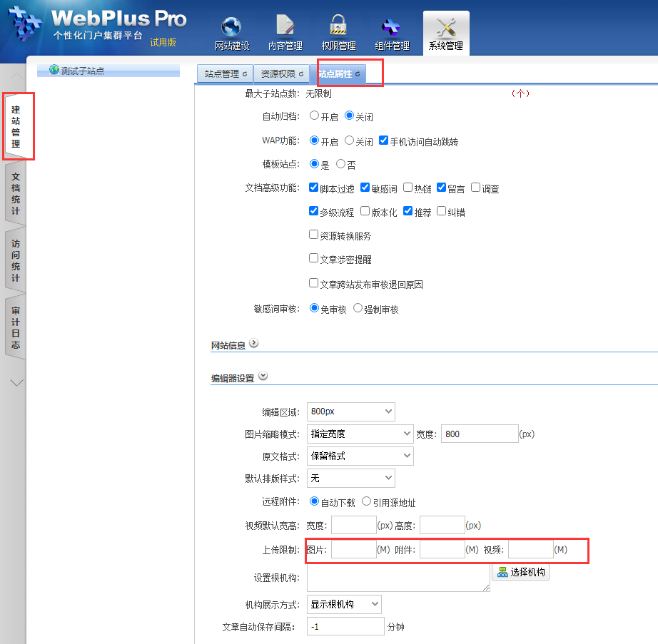Open the 网站建设 globe icon
The height and width of the screenshot is (644, 658).
(x=231, y=27)
